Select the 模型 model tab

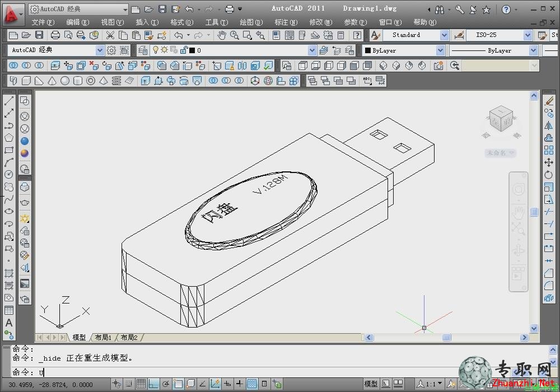click(79, 337)
